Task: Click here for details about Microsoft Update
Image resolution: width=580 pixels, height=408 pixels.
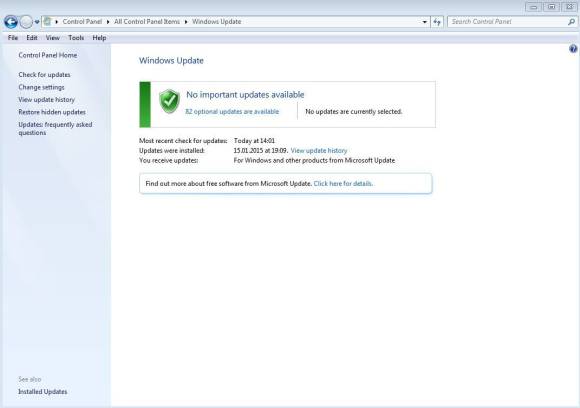Action: pos(343,183)
